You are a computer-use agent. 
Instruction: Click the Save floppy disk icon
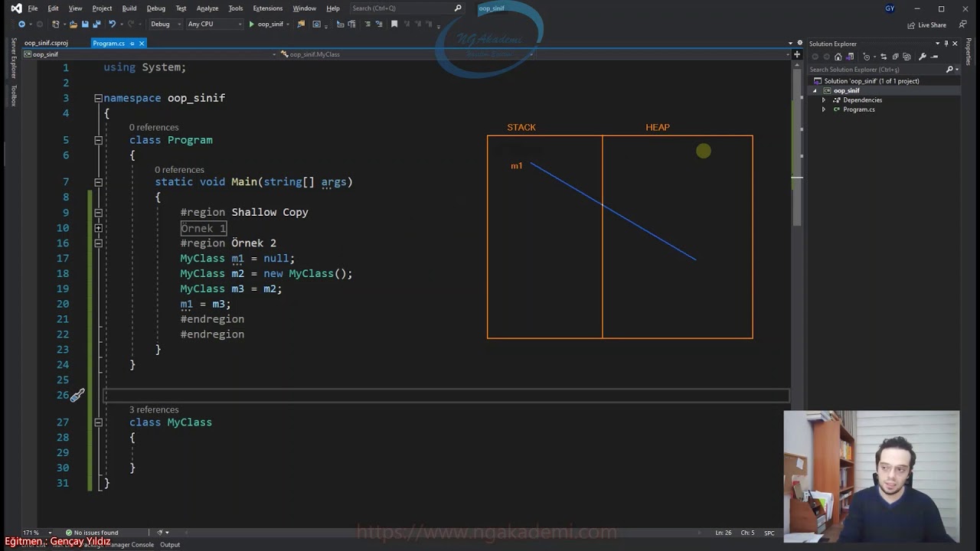85,24
